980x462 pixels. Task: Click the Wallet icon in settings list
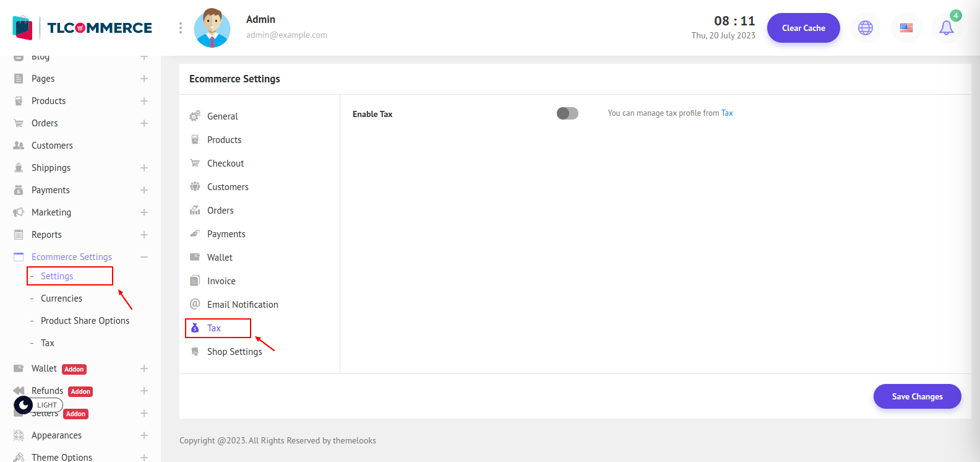195,257
